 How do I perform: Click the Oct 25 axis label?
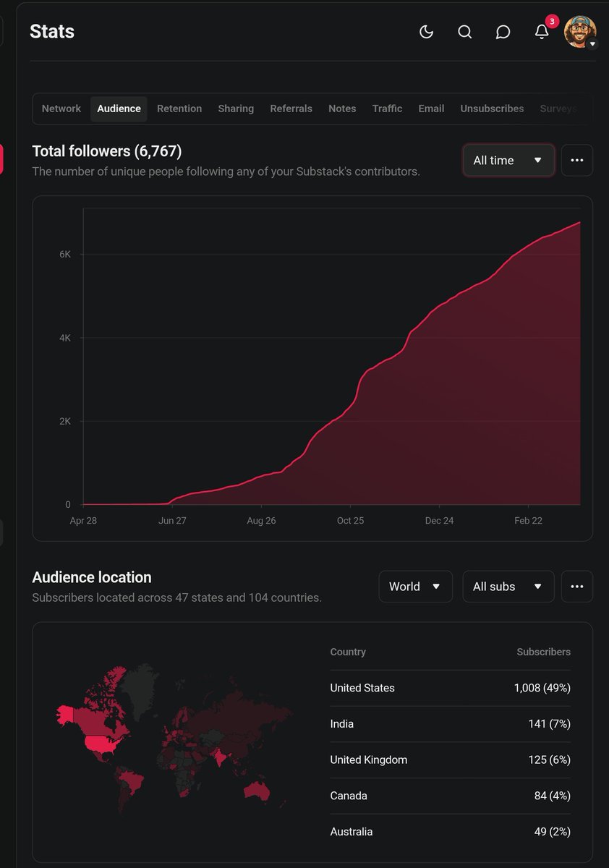[x=350, y=521]
